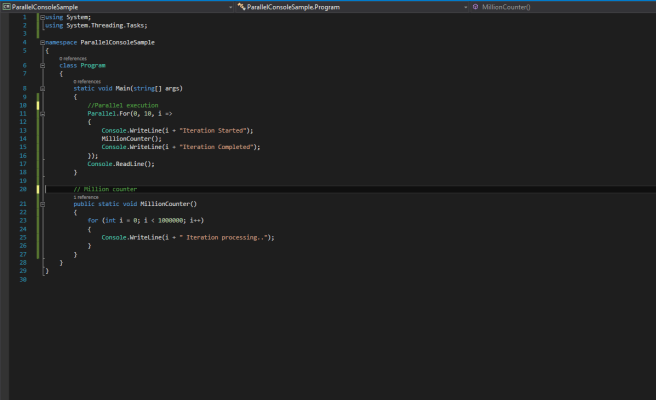Viewport: 656px width, 400px height.
Task: Collapse the Parallel.For lambda block
Action: (41, 114)
